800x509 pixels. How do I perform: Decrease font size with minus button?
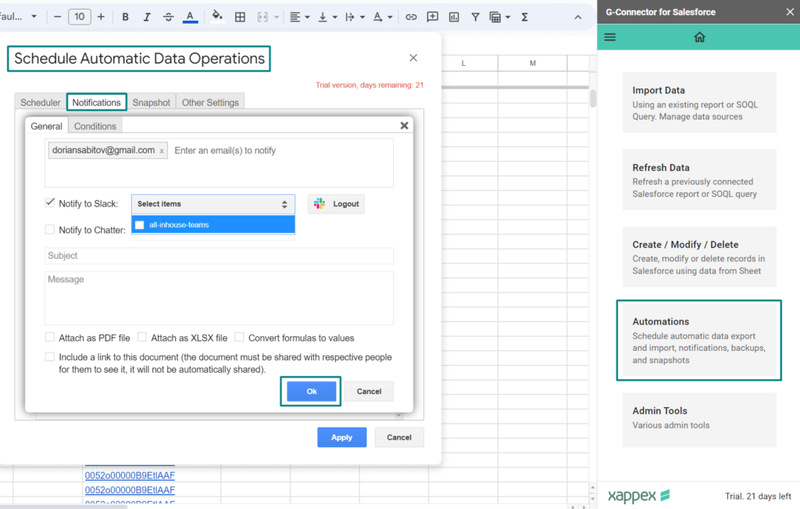click(58, 17)
